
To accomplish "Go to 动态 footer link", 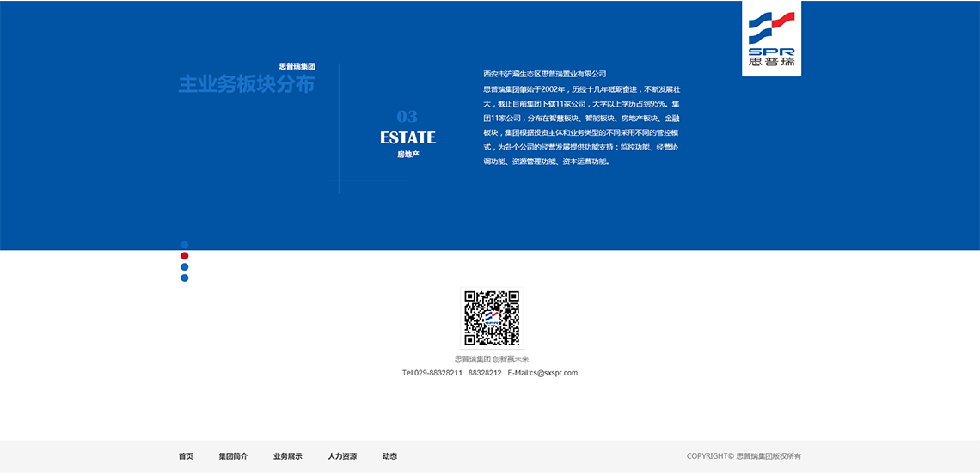I will tap(389, 456).
